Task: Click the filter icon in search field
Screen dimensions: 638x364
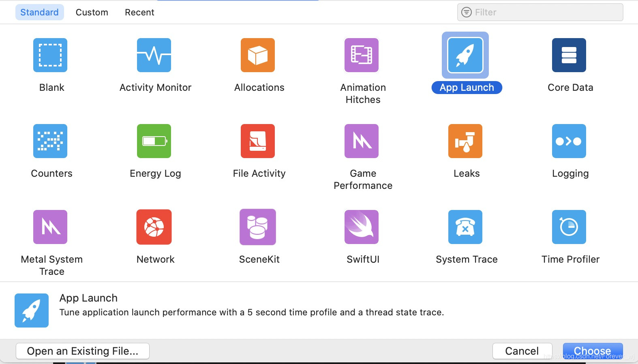Action: point(467,12)
